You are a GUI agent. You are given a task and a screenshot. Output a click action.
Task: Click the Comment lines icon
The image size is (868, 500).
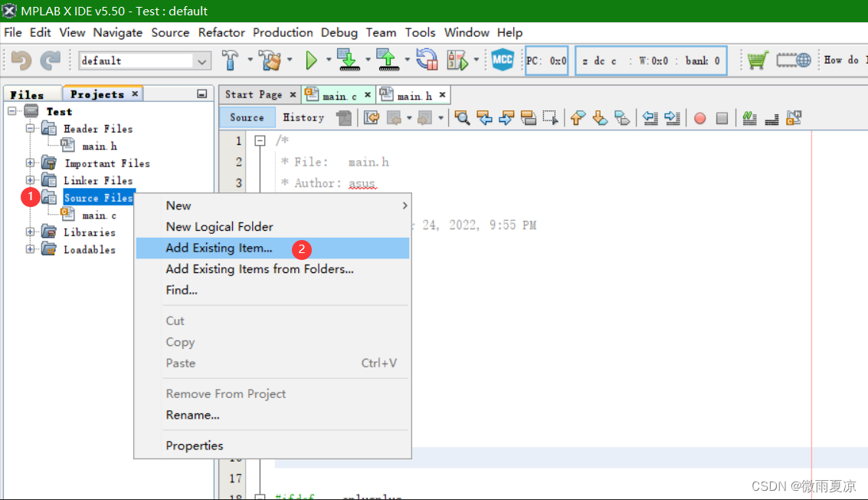click(x=749, y=117)
